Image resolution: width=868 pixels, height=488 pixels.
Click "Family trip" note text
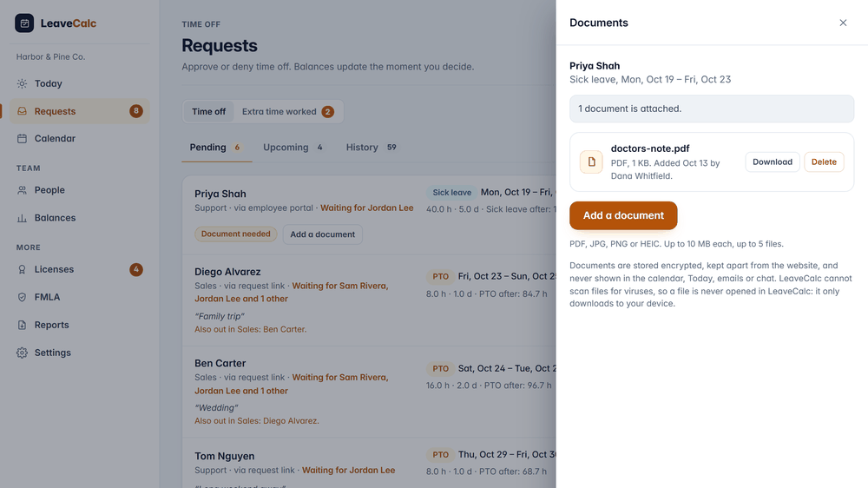[220, 316]
